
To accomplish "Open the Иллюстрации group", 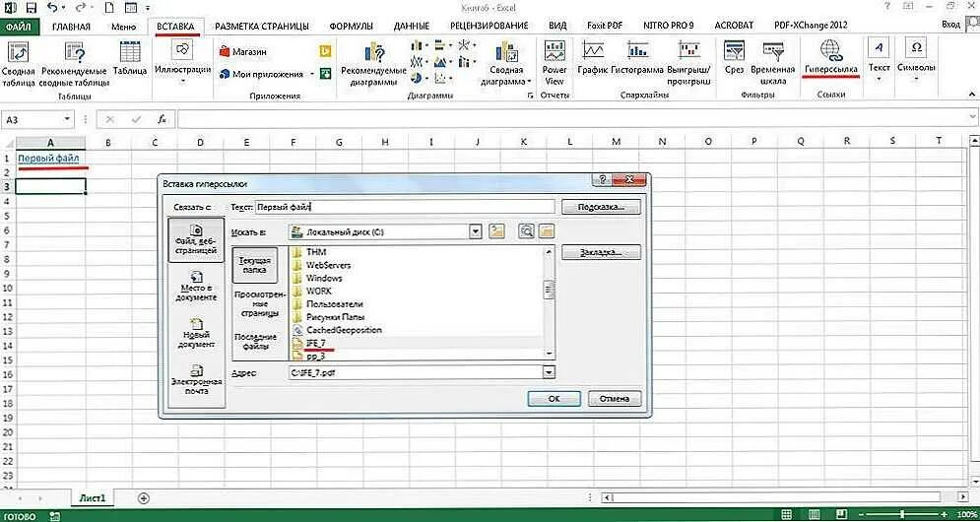I will [182, 62].
